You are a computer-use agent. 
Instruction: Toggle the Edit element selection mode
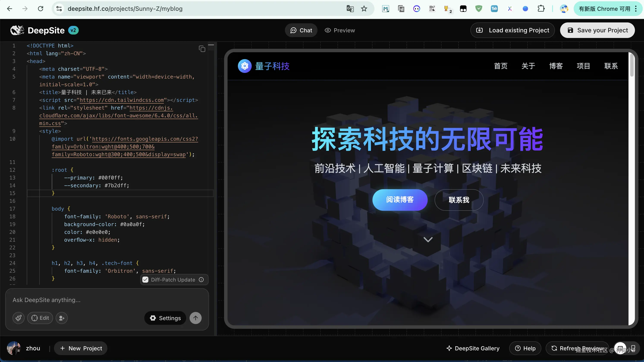tap(40, 318)
